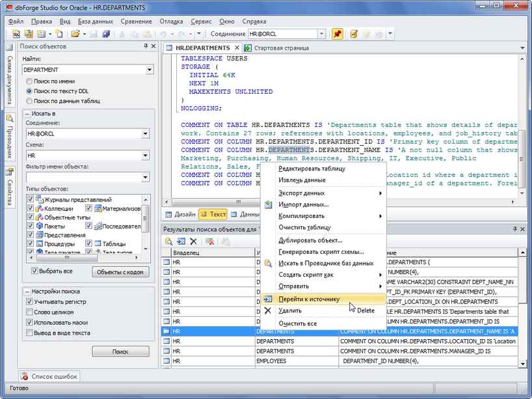The height and width of the screenshot is (399, 532).
Task: Click the Импорт данных menu icon
Action: [x=269, y=205]
